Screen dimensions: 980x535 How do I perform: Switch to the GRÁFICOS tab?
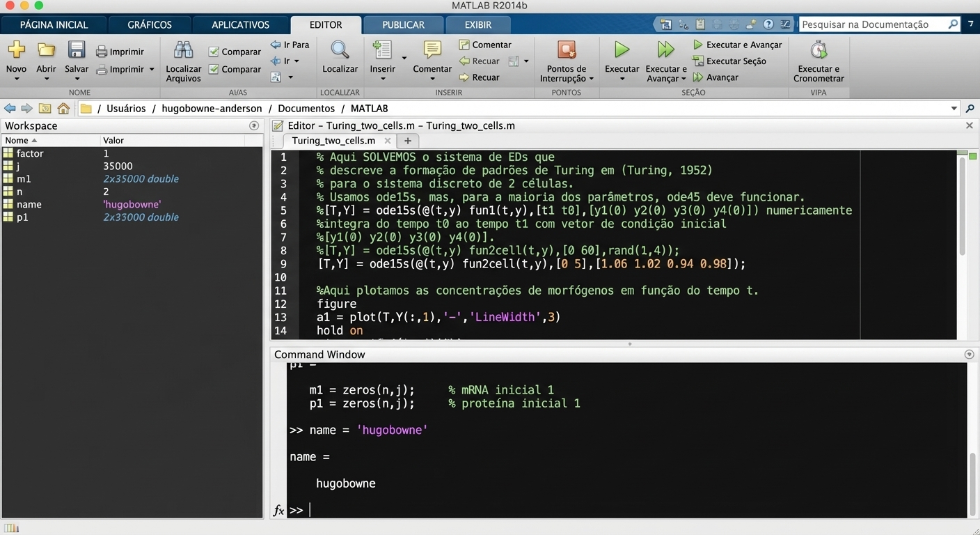pyautogui.click(x=150, y=24)
